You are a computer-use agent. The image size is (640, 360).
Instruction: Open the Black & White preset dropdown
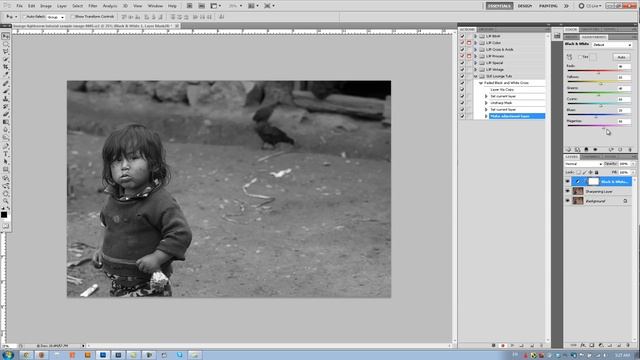click(x=612, y=44)
